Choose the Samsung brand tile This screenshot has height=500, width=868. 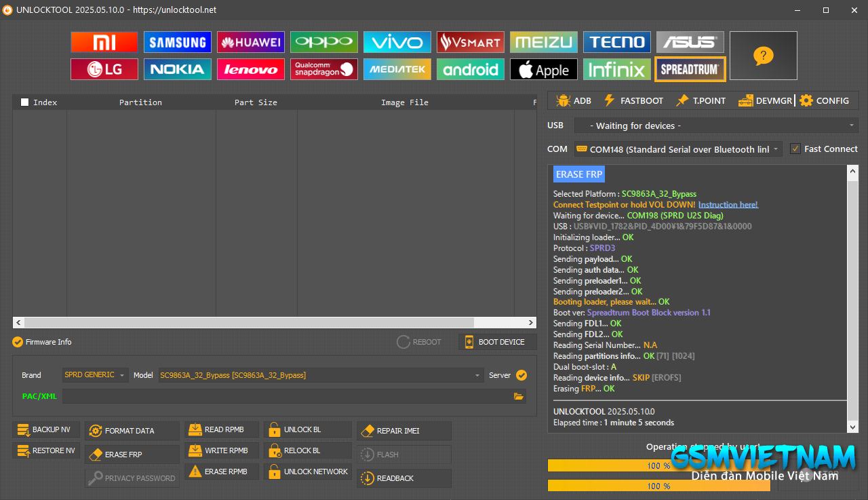(x=178, y=42)
